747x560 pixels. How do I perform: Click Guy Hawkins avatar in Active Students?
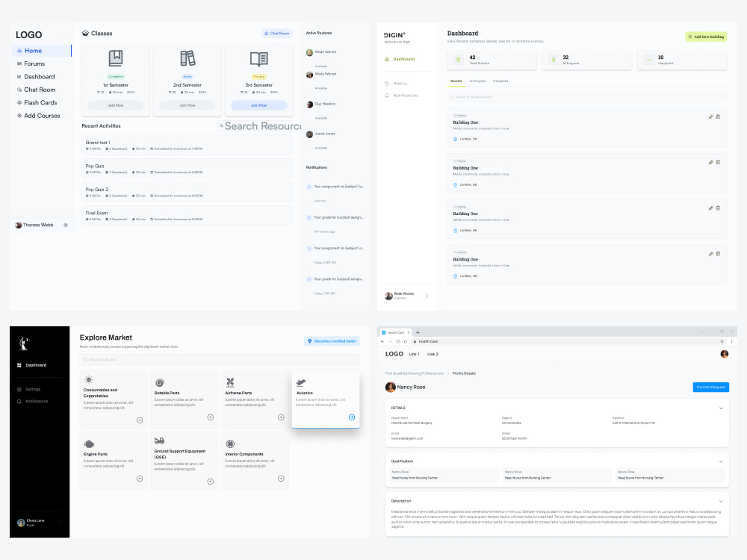[x=310, y=105]
